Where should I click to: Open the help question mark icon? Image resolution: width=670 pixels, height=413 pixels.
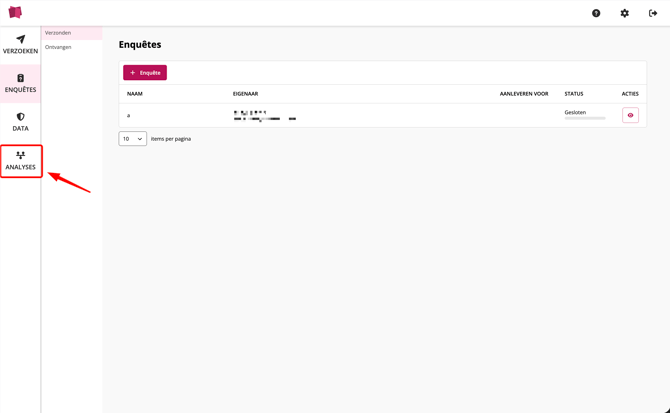click(x=596, y=13)
